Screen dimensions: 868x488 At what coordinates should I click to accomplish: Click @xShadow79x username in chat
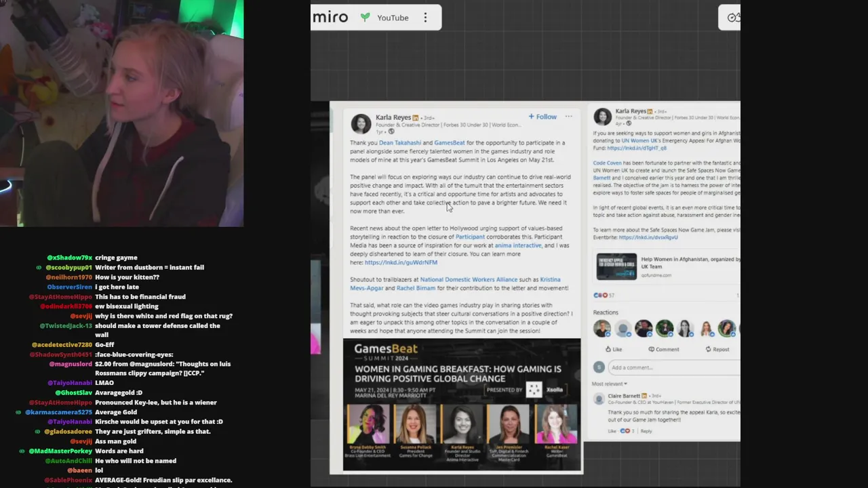point(69,258)
